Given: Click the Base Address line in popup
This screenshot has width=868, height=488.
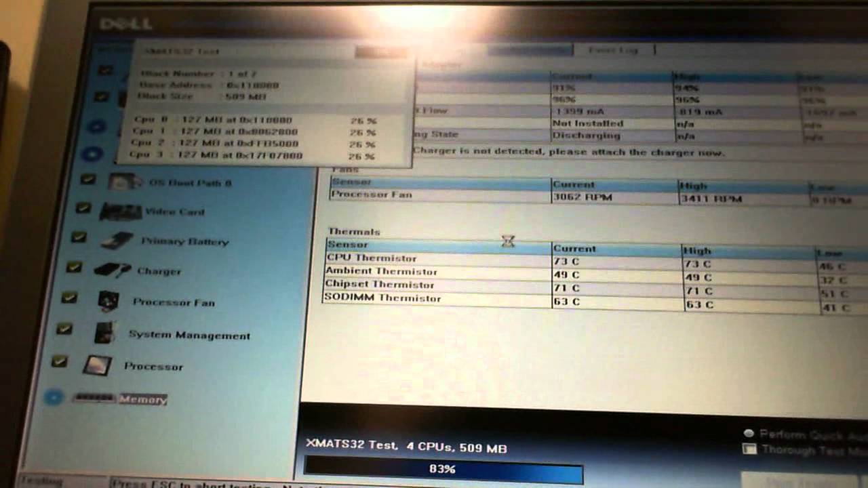Looking at the screenshot, I should [209, 85].
